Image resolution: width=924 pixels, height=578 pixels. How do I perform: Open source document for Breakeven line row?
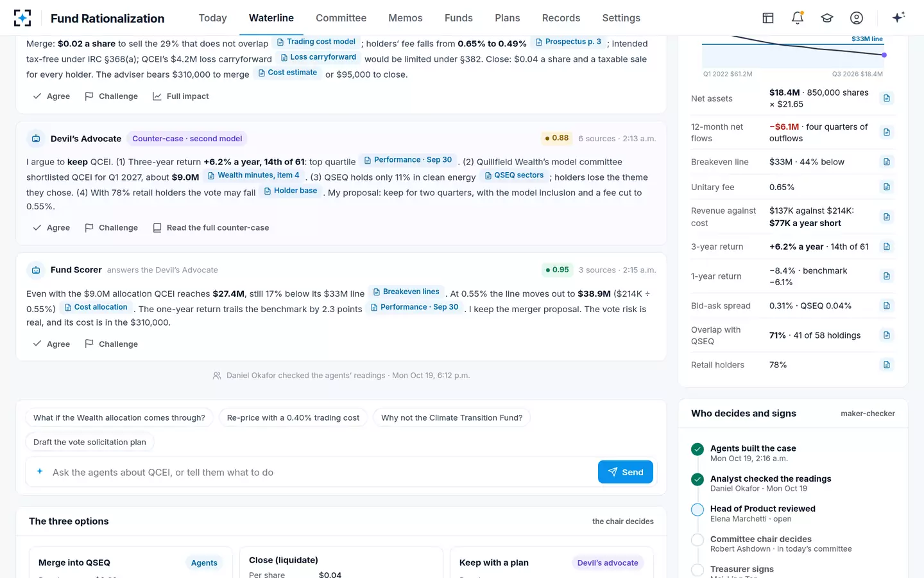point(887,162)
